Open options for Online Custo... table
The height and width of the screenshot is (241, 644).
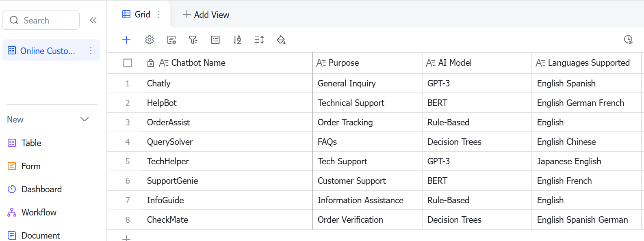(91, 51)
